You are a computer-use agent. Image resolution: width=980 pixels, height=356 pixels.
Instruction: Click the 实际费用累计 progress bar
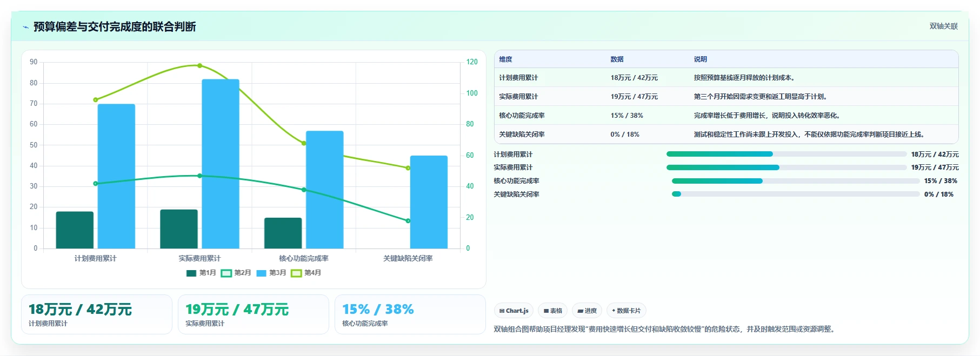(786, 167)
